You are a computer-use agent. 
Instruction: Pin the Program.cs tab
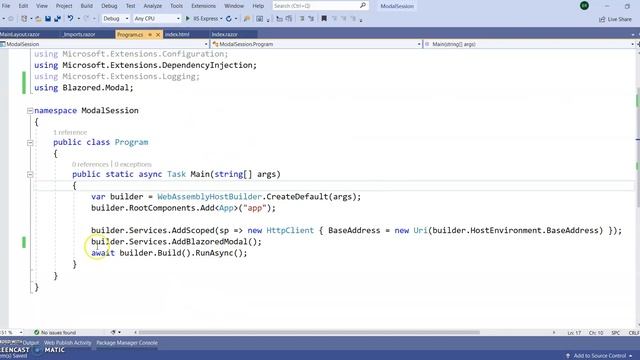[x=150, y=35]
